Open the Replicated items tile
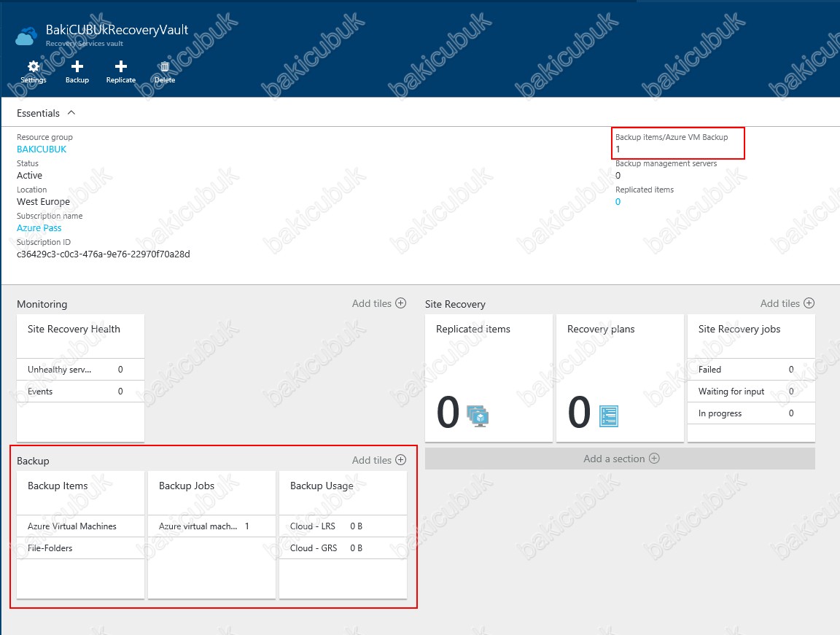 (489, 378)
